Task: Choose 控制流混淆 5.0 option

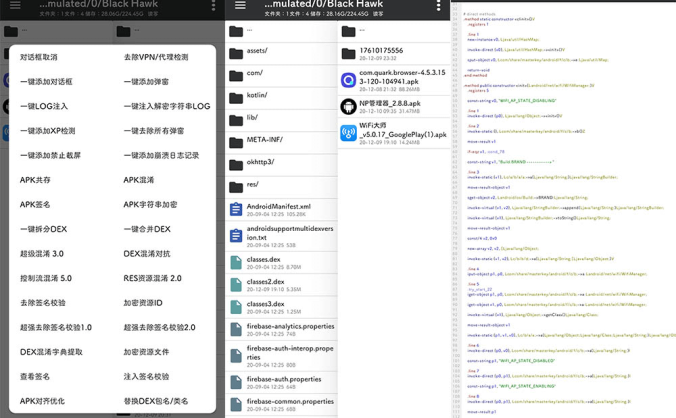Action: (x=46, y=278)
